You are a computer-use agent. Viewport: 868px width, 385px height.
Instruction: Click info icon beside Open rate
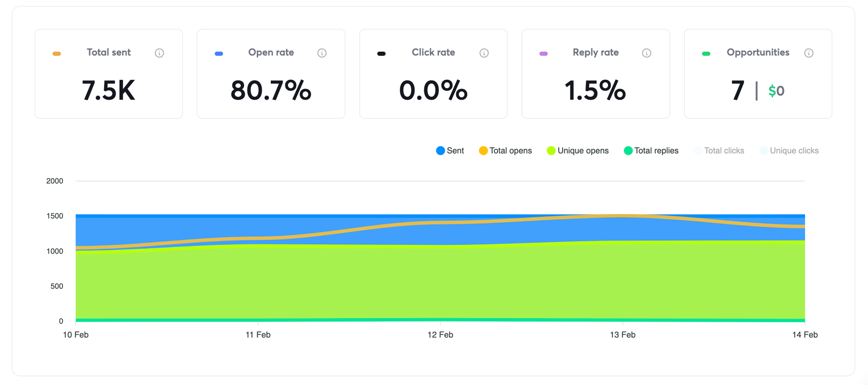[x=322, y=53]
